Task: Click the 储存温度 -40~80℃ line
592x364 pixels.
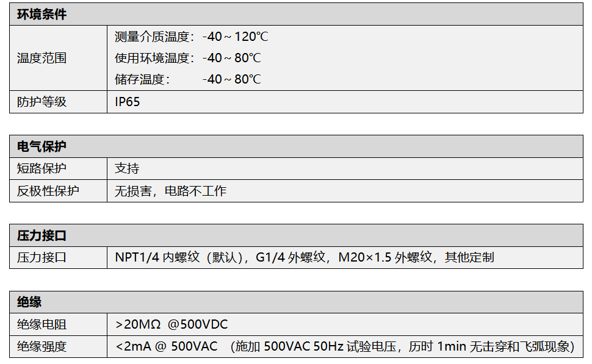Action: pos(187,79)
